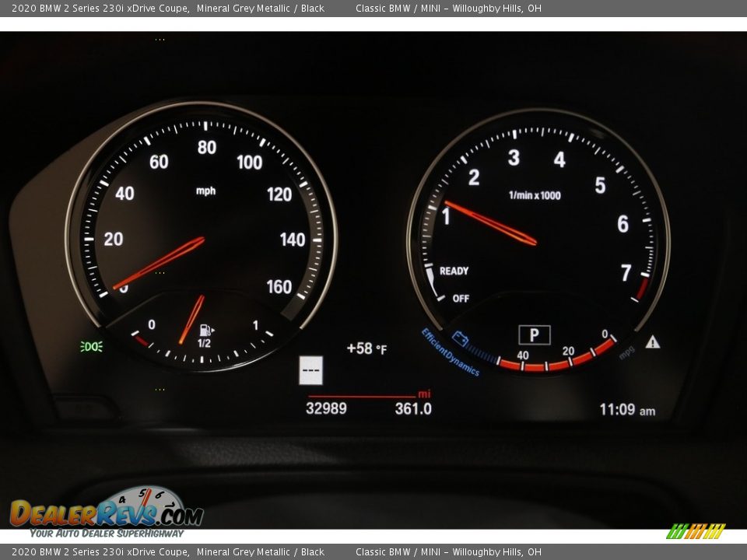747x560 pixels.
Task: Click the 160 mark on the speedometer
Action: click(x=279, y=287)
